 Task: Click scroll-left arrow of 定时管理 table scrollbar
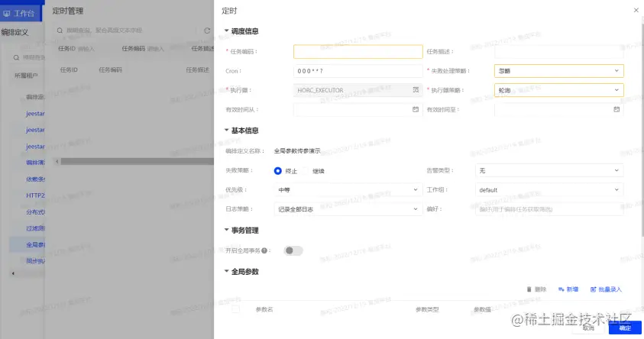pos(57,161)
